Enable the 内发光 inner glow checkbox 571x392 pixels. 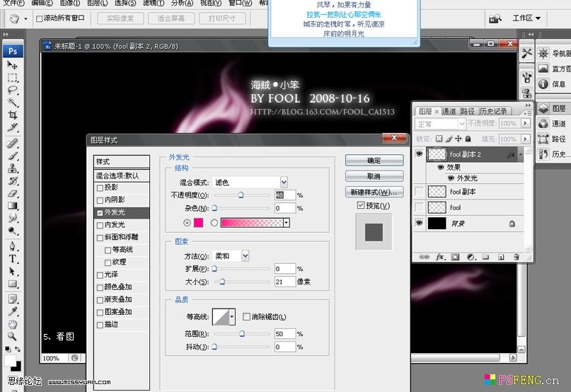(100, 226)
